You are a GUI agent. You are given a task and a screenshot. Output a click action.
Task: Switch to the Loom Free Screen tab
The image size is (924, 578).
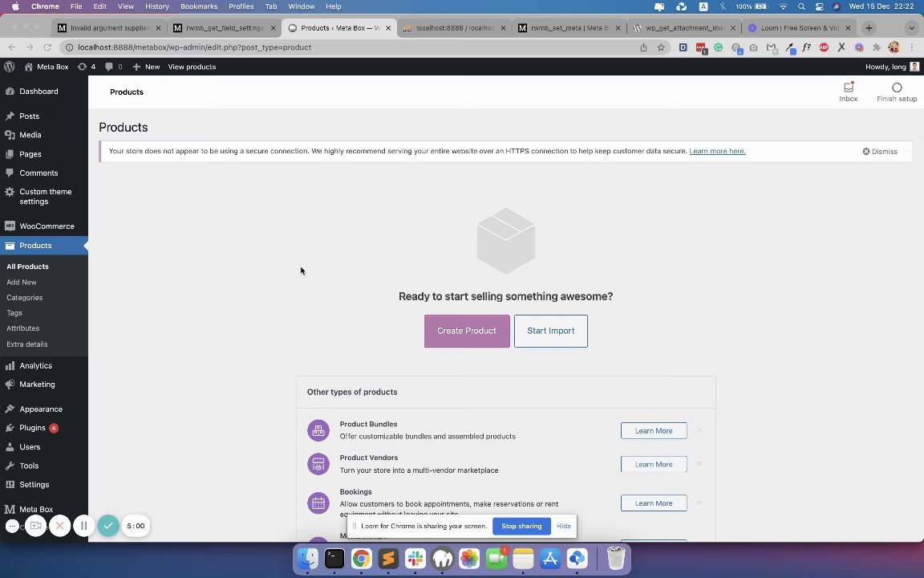[x=800, y=28]
